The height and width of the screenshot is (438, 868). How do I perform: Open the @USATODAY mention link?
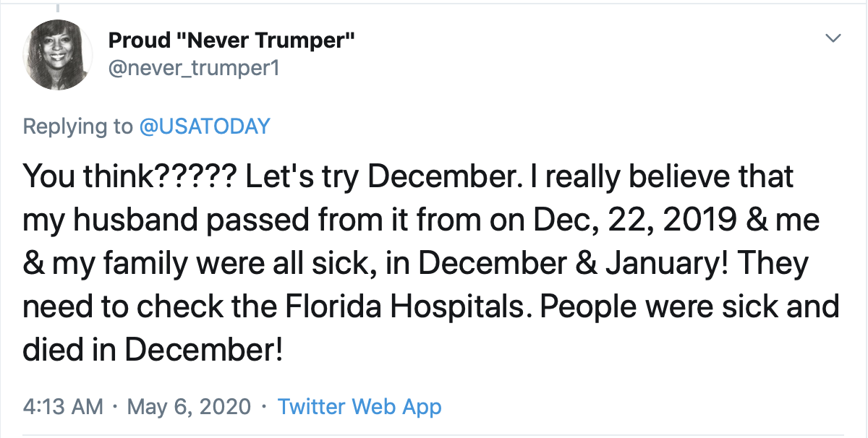tap(204, 126)
